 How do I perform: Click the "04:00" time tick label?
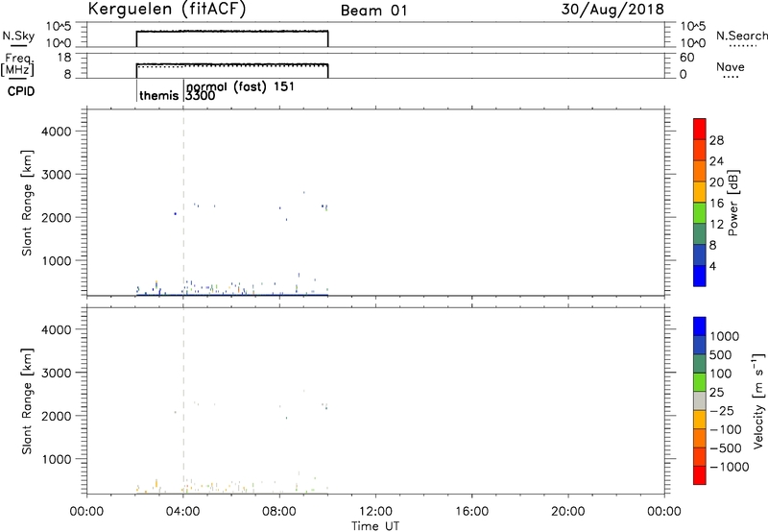click(x=183, y=512)
